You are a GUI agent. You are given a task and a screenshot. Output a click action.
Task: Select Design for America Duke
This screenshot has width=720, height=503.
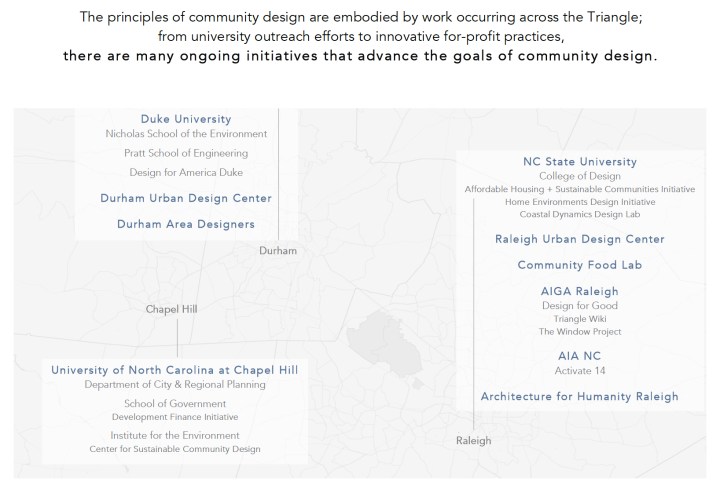coord(186,172)
